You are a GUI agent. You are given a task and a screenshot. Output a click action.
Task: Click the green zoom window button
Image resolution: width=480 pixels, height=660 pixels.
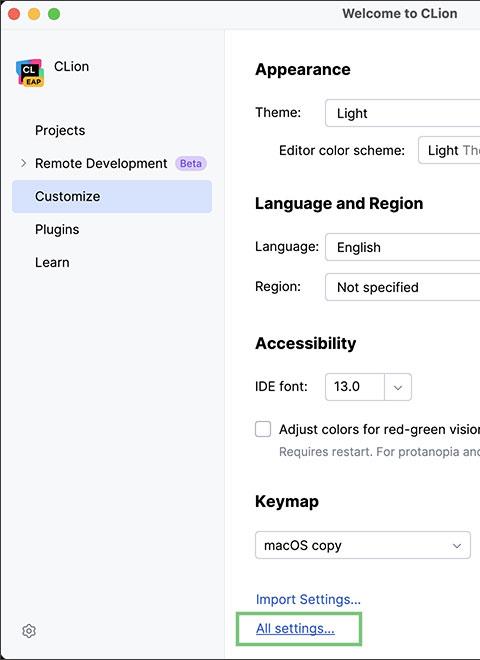54,14
